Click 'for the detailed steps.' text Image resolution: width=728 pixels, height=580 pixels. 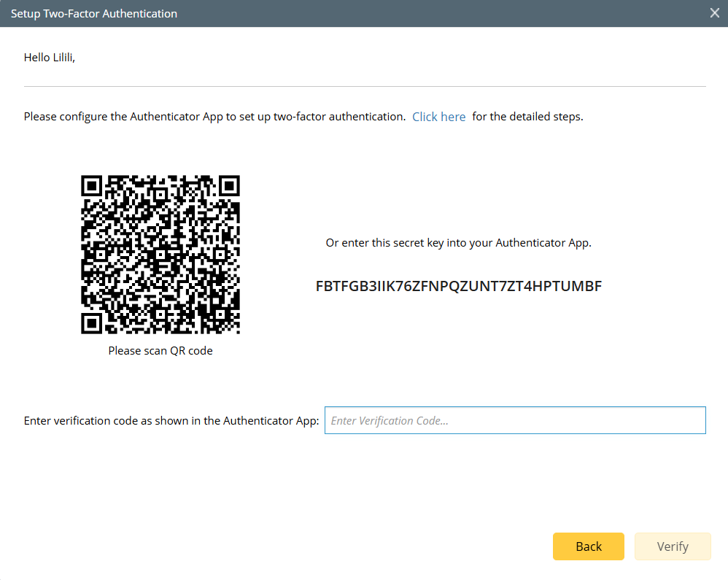click(527, 117)
